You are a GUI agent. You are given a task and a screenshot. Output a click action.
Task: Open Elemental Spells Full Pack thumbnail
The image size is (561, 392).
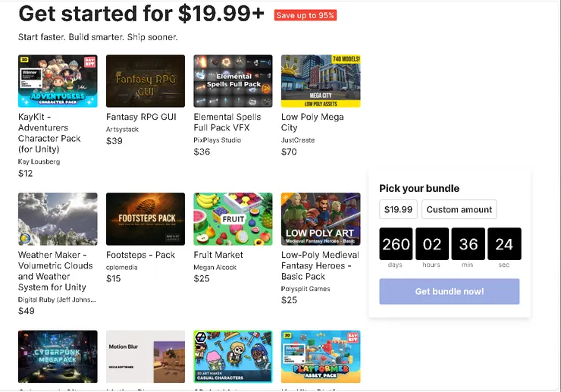click(x=233, y=81)
